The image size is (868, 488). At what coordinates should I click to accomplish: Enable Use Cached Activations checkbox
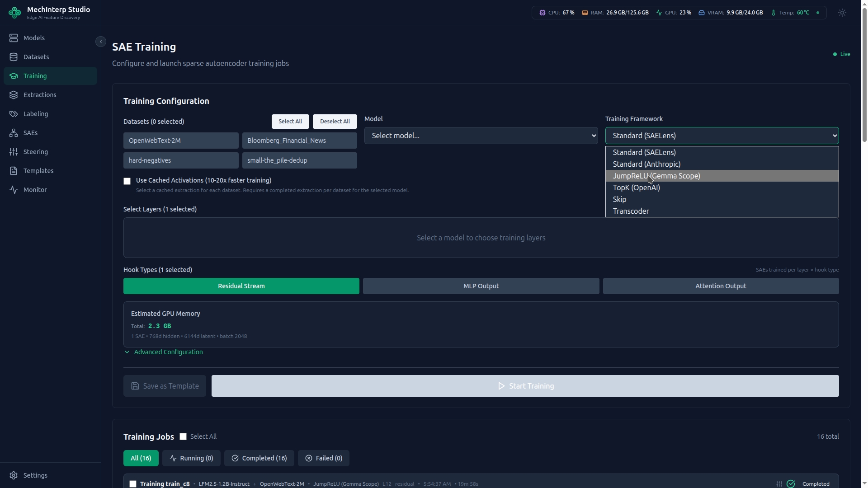[127, 181]
